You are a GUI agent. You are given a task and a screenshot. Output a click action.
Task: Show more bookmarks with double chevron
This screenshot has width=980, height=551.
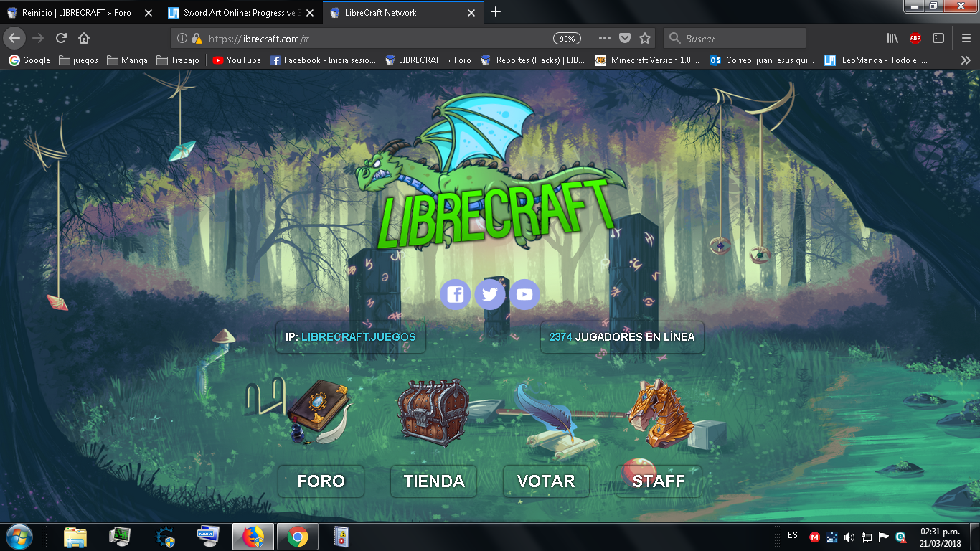[x=966, y=60]
